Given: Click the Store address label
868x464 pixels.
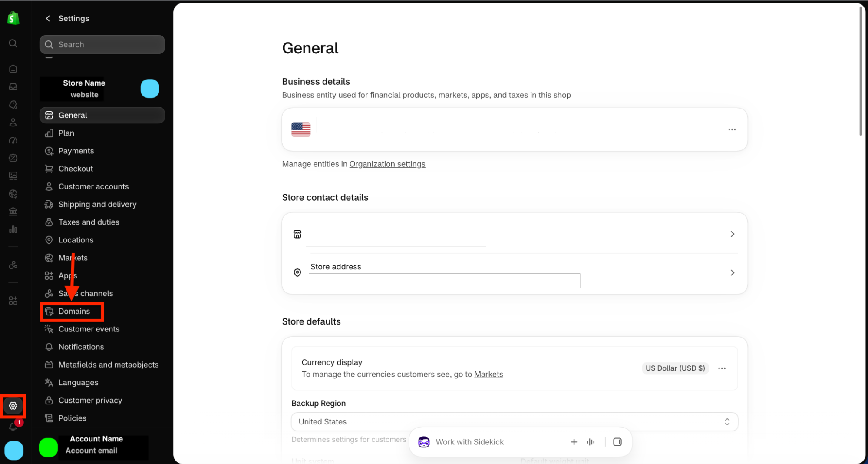Looking at the screenshot, I should pyautogui.click(x=336, y=267).
